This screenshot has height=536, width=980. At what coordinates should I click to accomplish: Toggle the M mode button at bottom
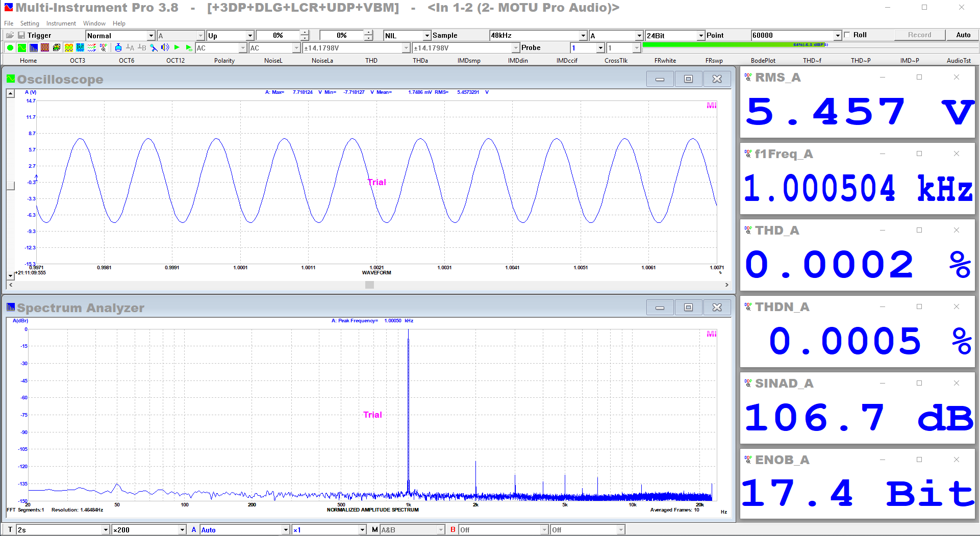pyautogui.click(x=375, y=530)
